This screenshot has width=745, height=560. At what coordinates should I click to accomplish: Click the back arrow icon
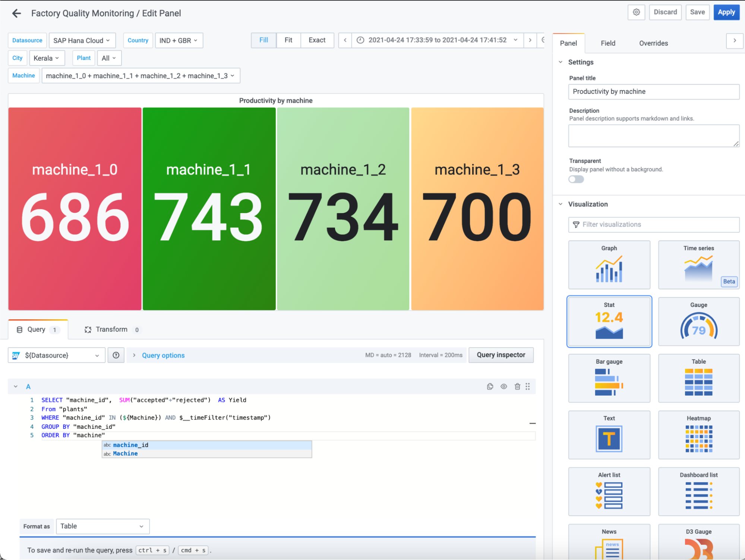[x=16, y=13]
